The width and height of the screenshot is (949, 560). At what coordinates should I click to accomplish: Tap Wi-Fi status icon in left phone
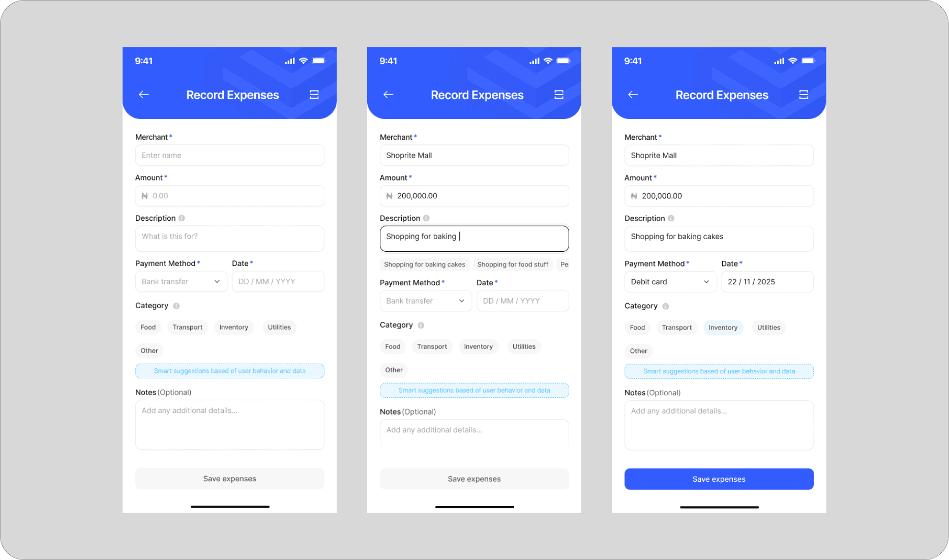tap(303, 61)
